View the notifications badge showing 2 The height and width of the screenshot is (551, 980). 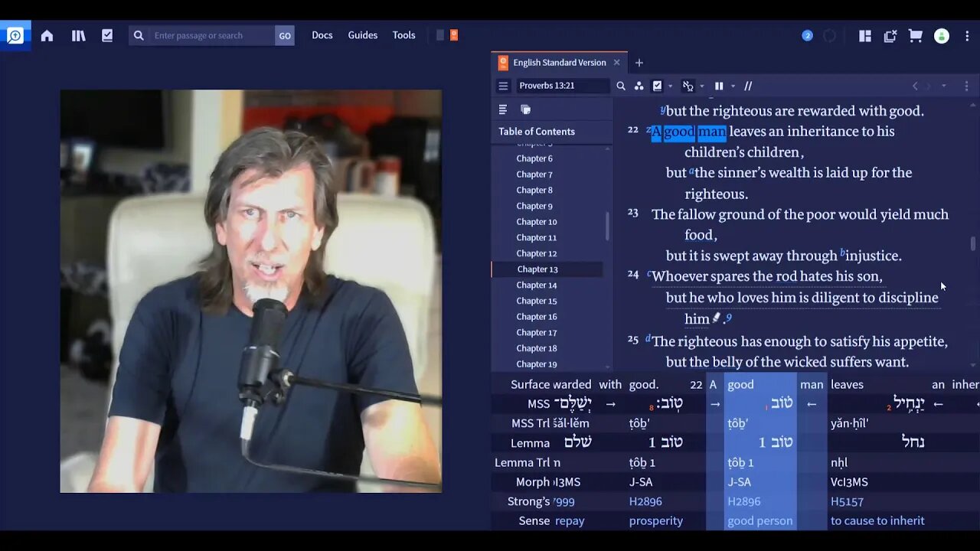click(x=807, y=35)
